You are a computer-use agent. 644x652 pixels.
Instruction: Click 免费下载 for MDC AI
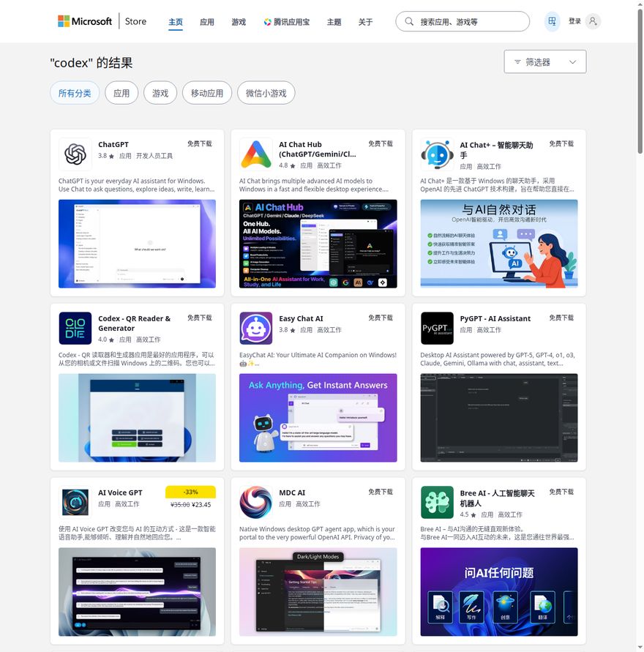[x=381, y=492]
